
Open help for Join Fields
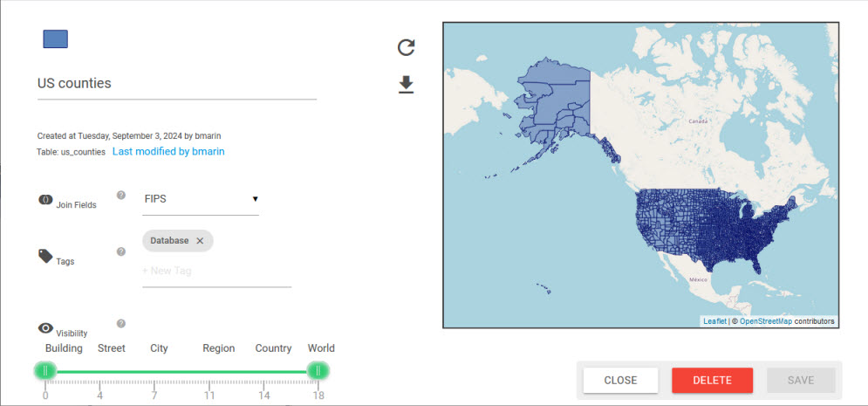point(121,195)
